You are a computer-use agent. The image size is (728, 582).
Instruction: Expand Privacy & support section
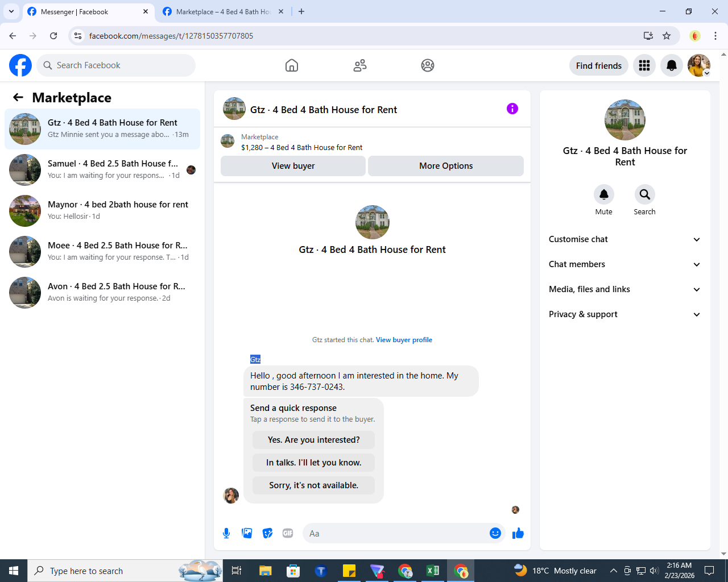624,314
